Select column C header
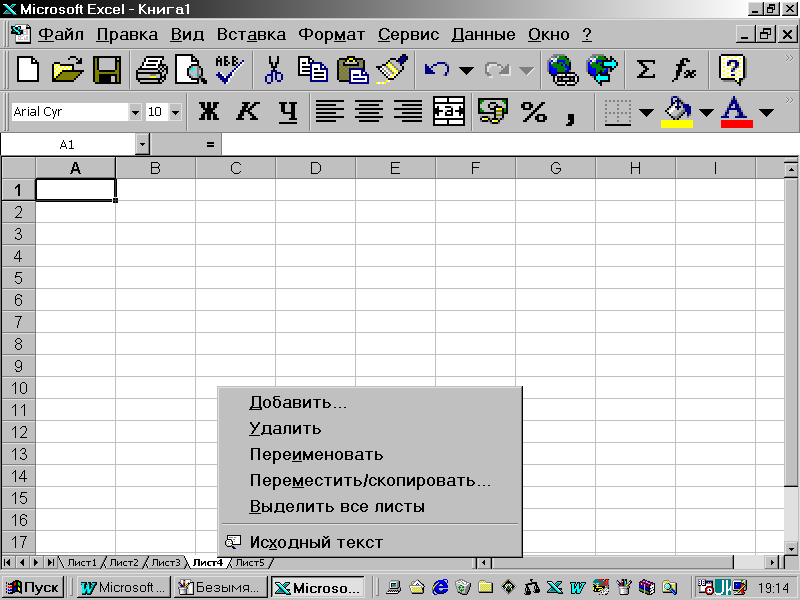The width and height of the screenshot is (800, 600). [235, 168]
